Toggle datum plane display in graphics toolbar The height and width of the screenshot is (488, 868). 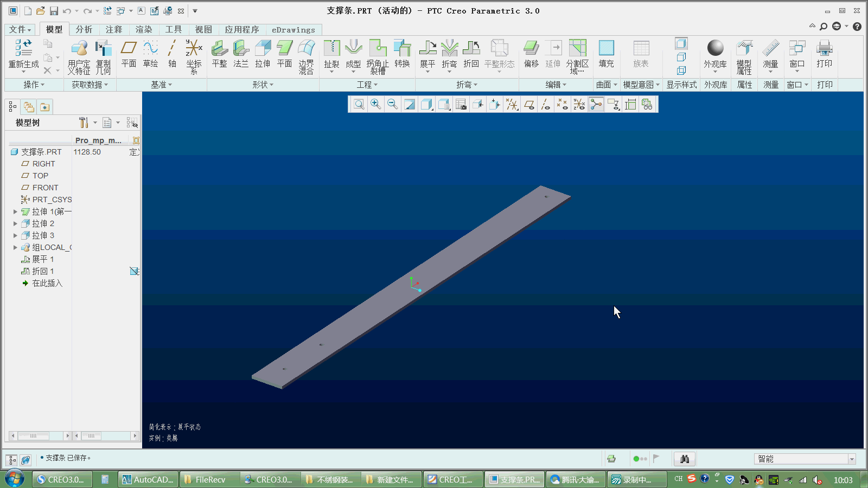[528, 104]
